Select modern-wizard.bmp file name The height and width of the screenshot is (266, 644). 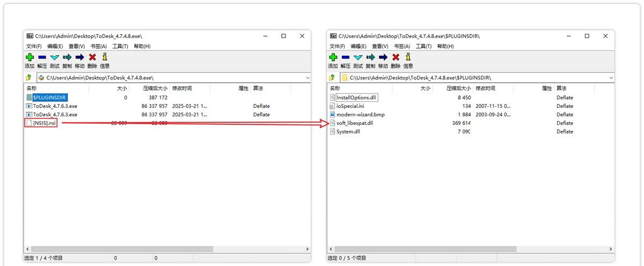(x=360, y=114)
